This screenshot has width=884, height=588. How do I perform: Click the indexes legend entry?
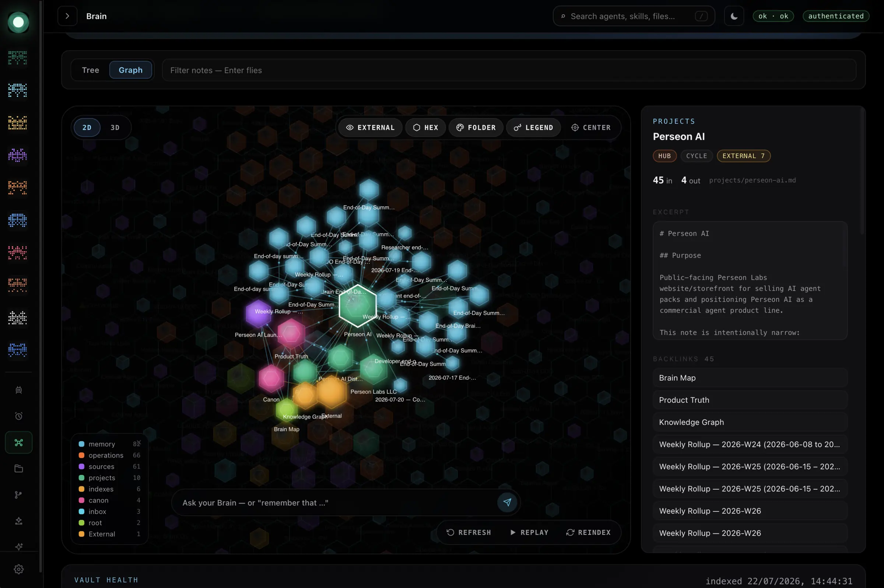(x=109, y=489)
